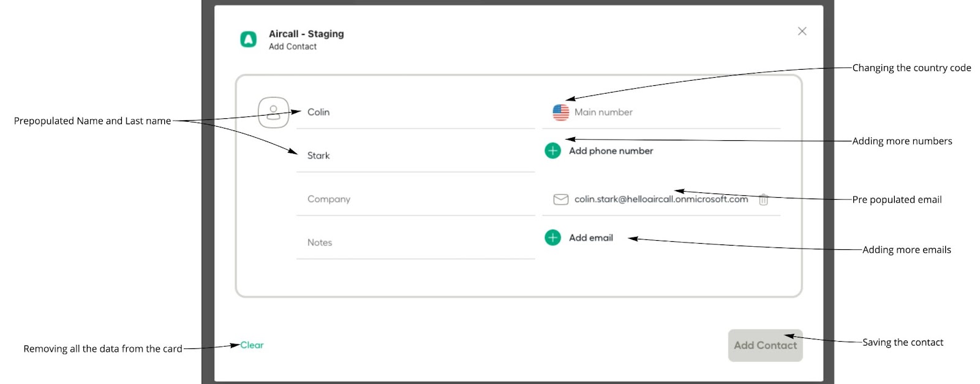Click the green plus icon for phone number
This screenshot has width=980, height=384.
[x=552, y=151]
